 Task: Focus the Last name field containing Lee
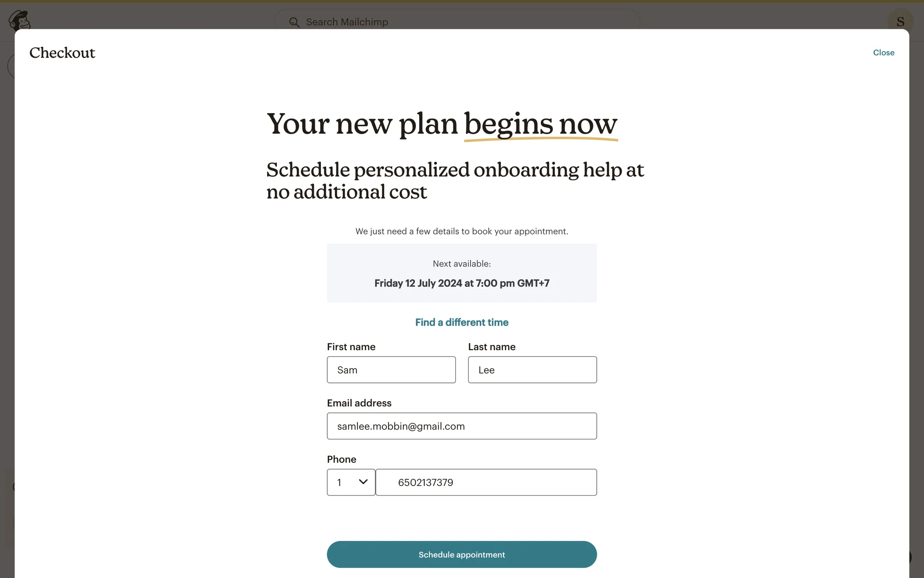pyautogui.click(x=532, y=370)
